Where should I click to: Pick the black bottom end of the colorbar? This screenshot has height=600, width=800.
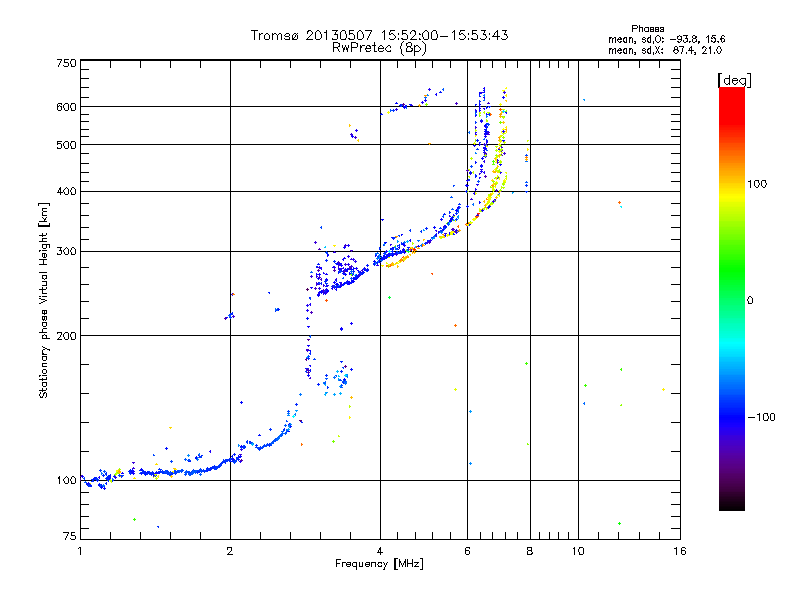pyautogui.click(x=732, y=504)
